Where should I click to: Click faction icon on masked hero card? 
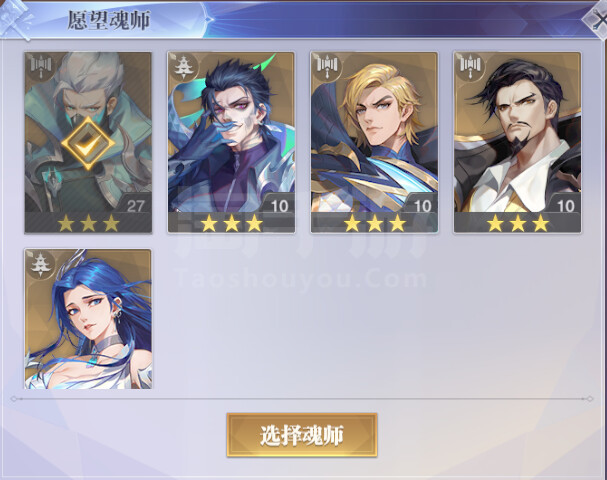41,66
